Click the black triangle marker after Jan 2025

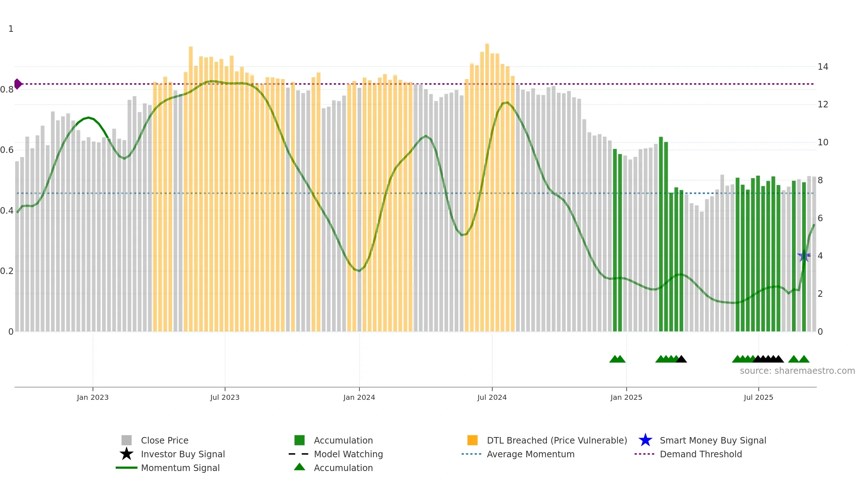[681, 359]
